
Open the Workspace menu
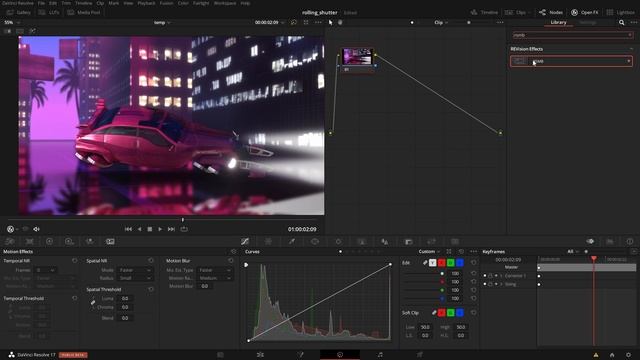tap(225, 3)
